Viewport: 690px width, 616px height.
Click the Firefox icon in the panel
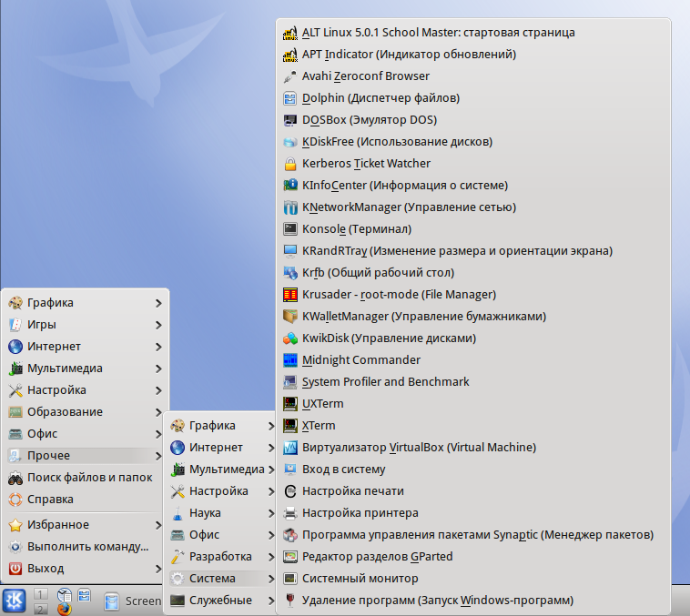coord(65,609)
